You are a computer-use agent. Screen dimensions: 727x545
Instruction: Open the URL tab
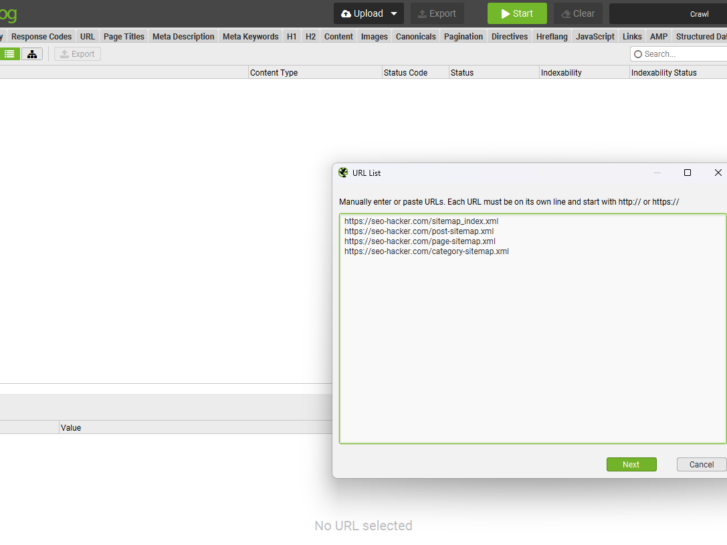87,36
